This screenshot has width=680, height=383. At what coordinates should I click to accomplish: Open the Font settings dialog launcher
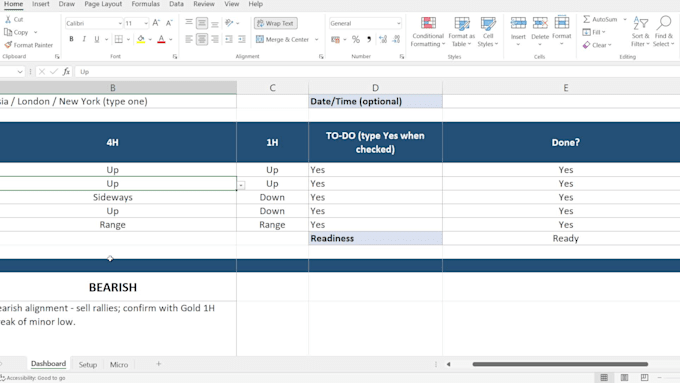(x=175, y=56)
